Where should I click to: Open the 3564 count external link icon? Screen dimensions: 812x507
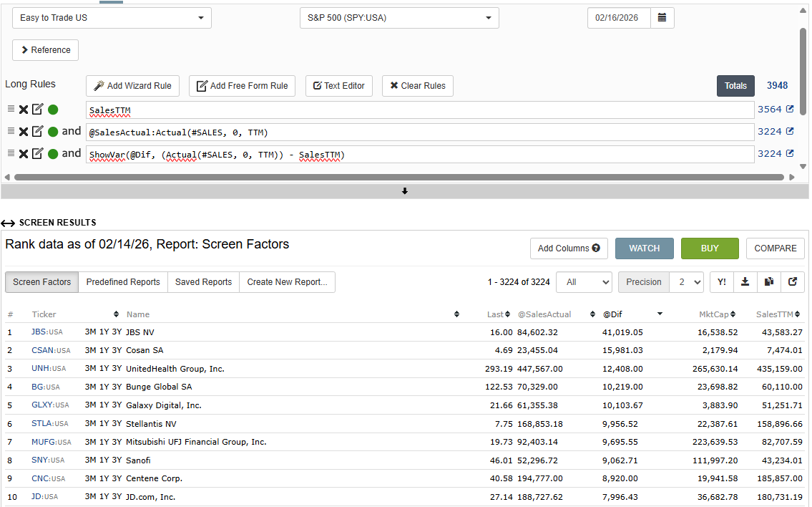790,110
